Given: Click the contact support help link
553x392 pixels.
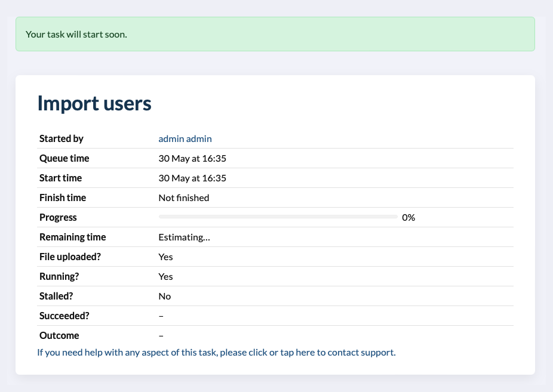Looking at the screenshot, I should [x=216, y=353].
